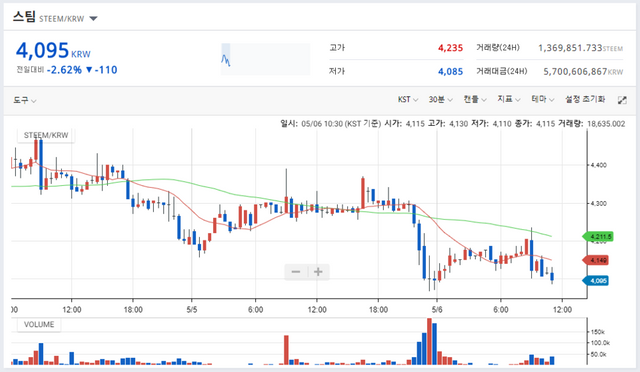The image size is (640, 372).
Task: Click the blue 4,095 price tag
Action: click(x=596, y=281)
